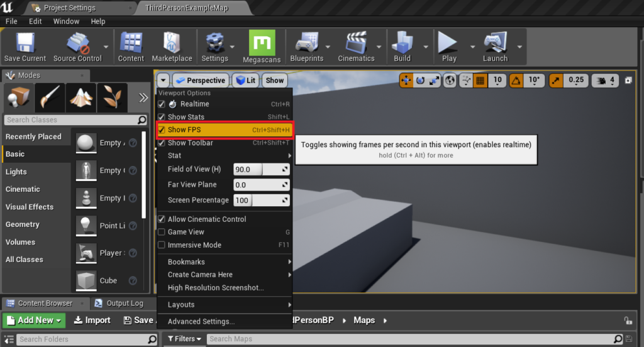This screenshot has width=644, height=347.
Task: Toggle the sources panel icon
Action: [x=9, y=339]
